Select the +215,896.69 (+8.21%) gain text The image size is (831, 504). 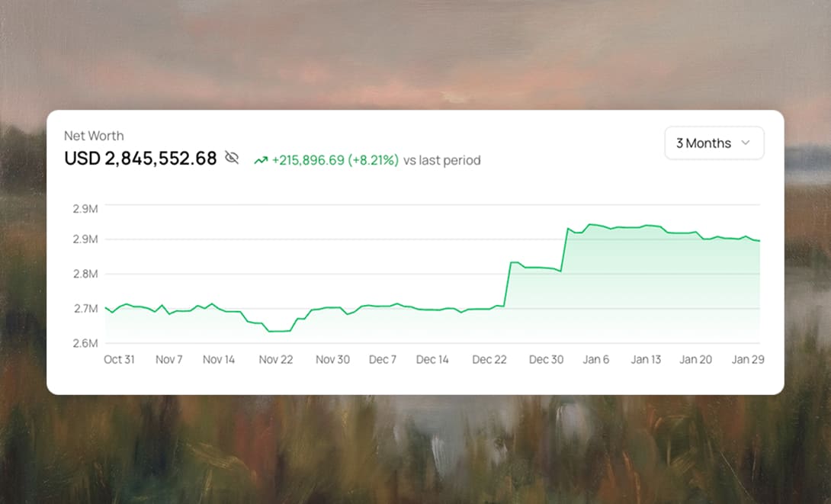click(334, 160)
